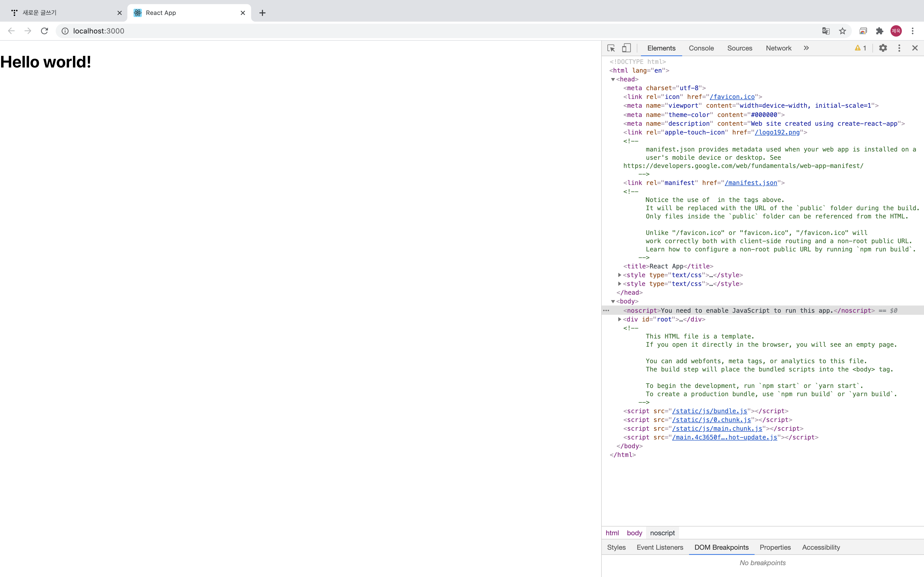Open DevTools settings gear

pos(883,48)
